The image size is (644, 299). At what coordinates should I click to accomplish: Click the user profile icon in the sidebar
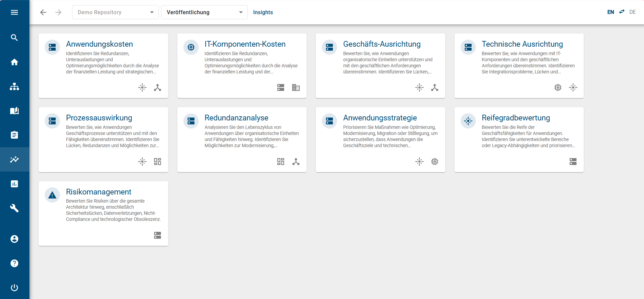click(x=14, y=239)
